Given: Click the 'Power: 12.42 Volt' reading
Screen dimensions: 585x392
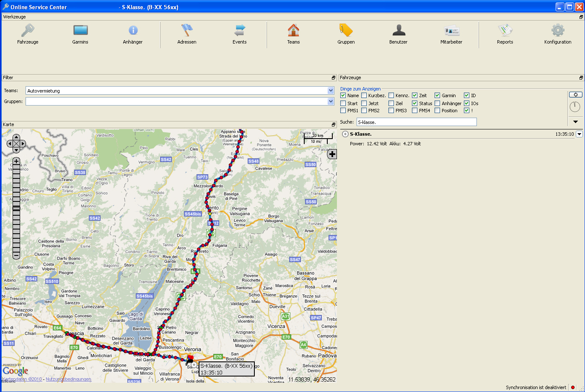Looking at the screenshot, I should tap(368, 144).
